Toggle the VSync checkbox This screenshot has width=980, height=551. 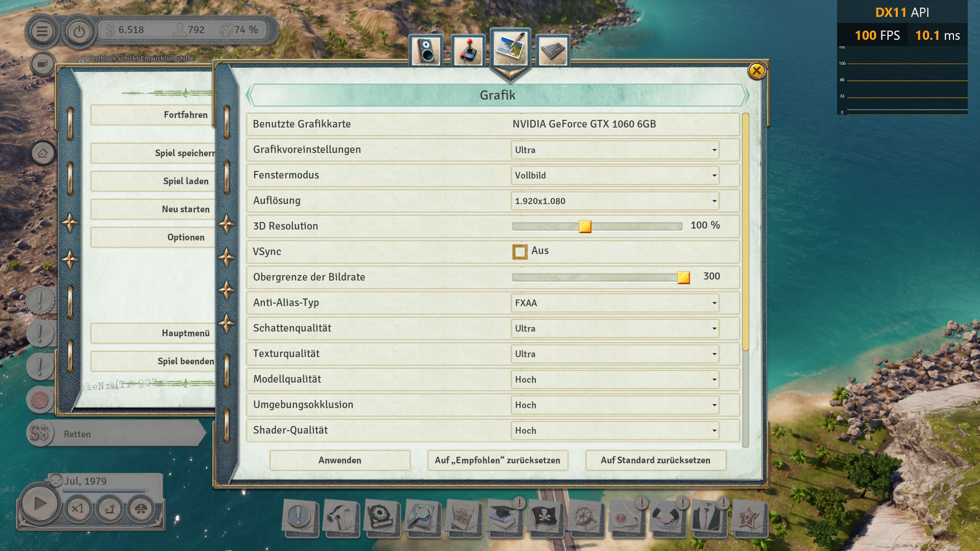(520, 252)
